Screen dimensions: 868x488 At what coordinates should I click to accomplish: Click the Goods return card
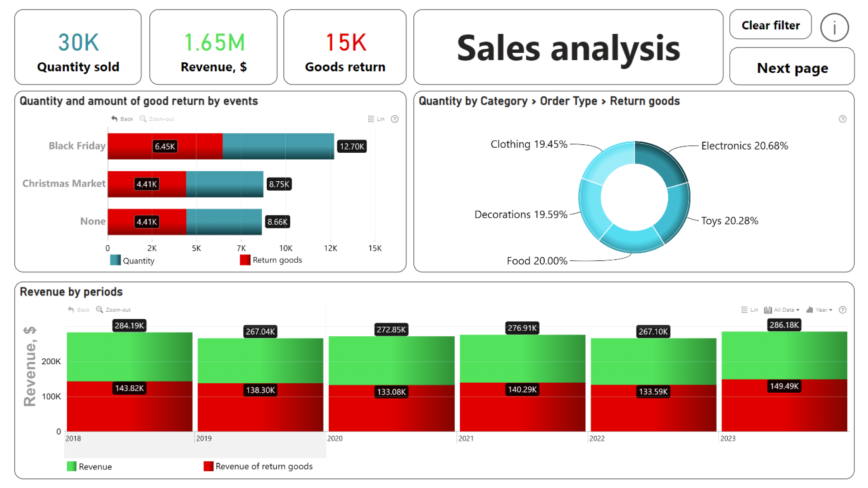point(345,47)
